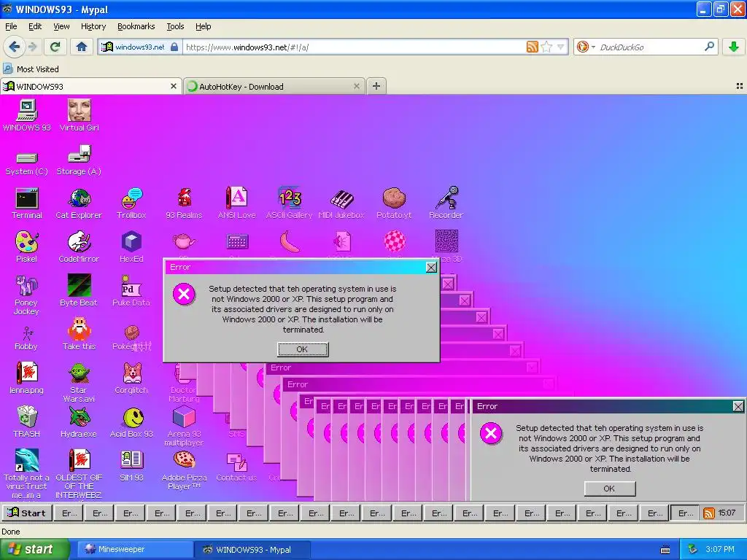Open the CodeMirror editor icon
Screen dimensions: 747x560
(x=79, y=247)
